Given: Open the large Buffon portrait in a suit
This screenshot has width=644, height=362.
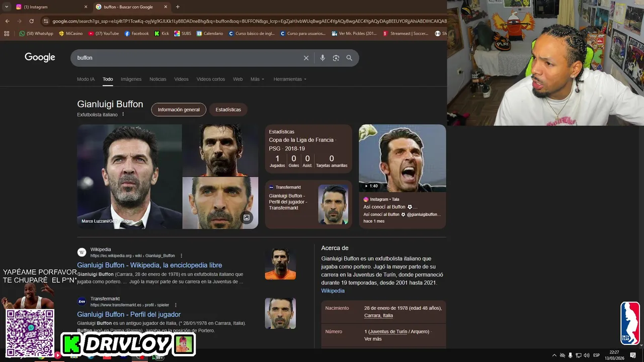Looking at the screenshot, I should 129,176.
